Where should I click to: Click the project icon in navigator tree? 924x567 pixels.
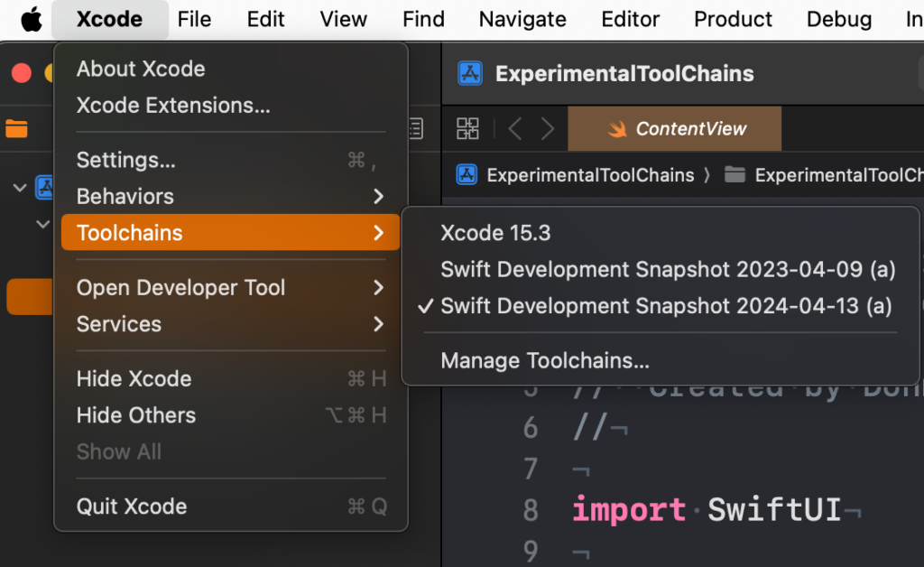click(x=43, y=188)
